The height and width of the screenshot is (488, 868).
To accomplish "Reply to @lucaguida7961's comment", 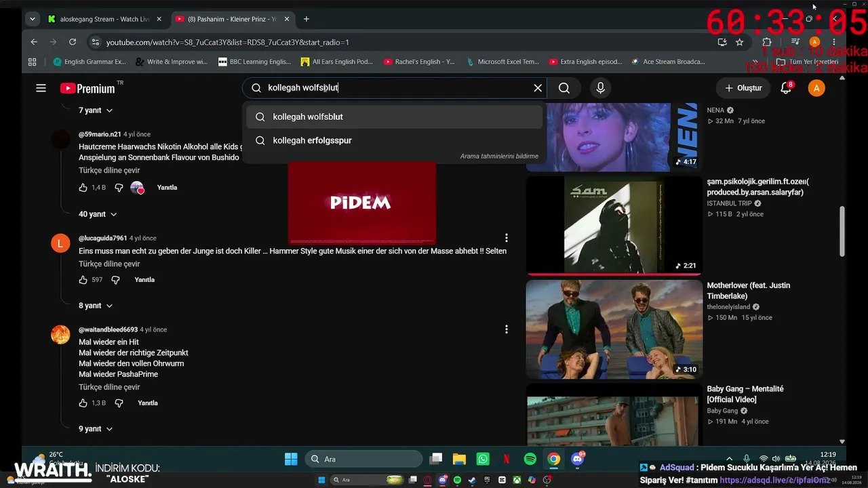I will click(x=144, y=280).
